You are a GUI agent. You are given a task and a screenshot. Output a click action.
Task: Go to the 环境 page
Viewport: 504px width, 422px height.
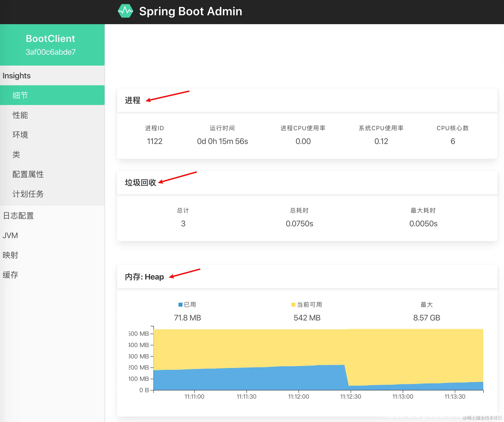(x=52, y=135)
